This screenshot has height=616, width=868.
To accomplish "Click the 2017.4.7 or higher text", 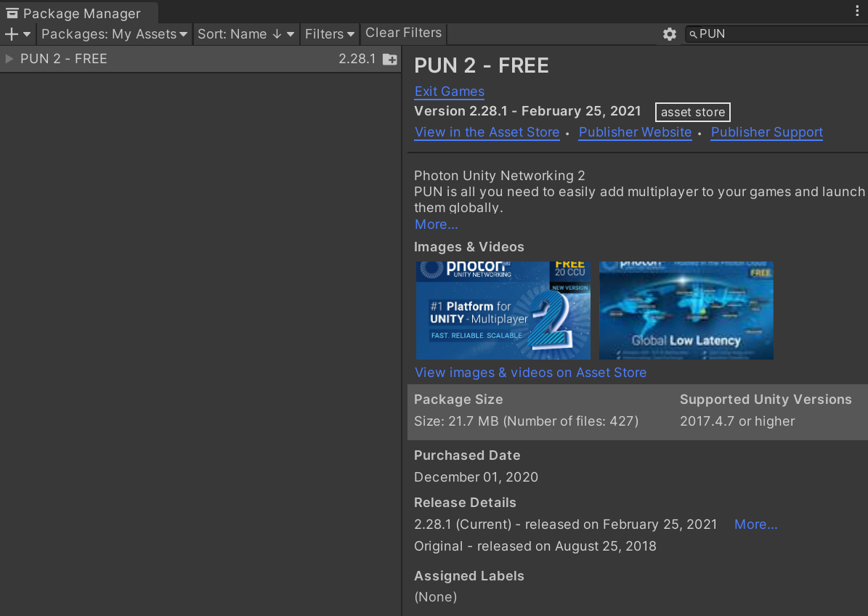I will 737,421.
